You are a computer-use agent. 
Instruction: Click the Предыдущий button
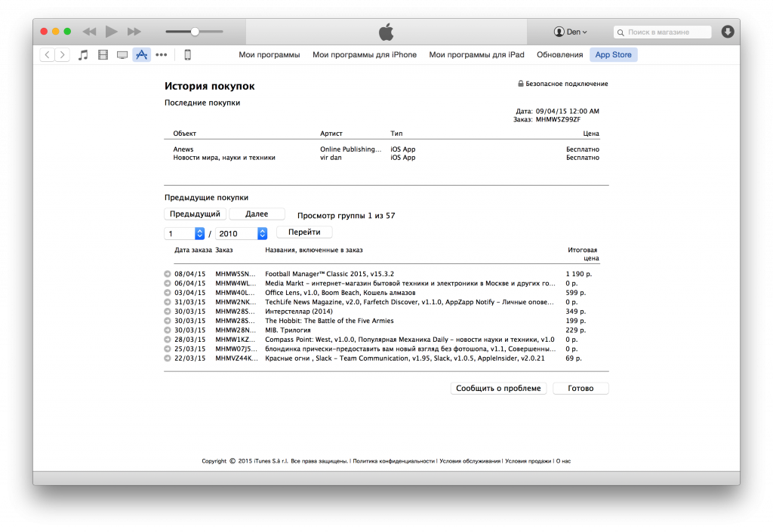pyautogui.click(x=195, y=214)
